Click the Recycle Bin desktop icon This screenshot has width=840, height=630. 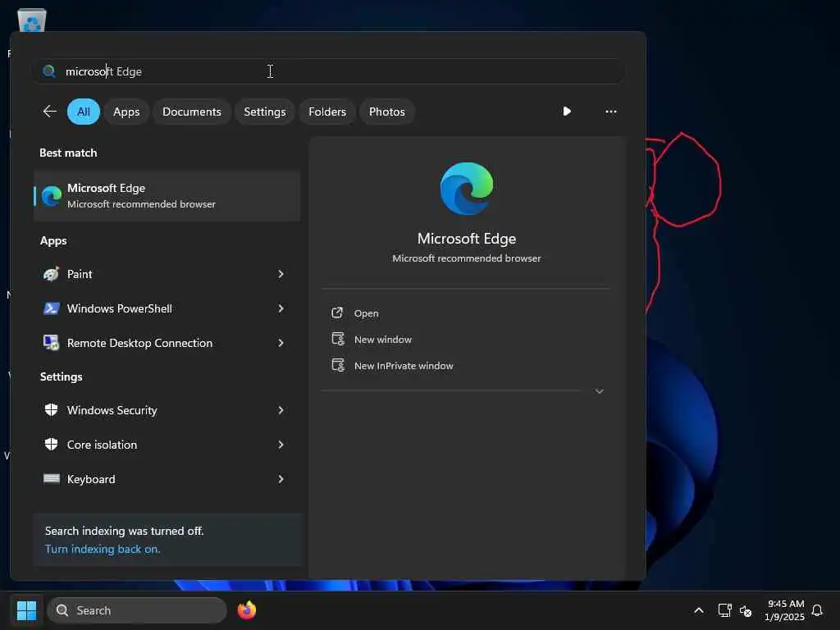pos(32,21)
